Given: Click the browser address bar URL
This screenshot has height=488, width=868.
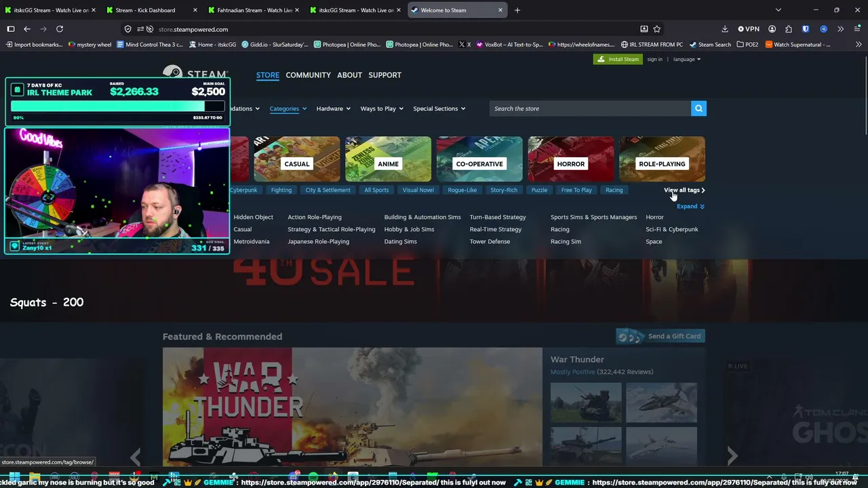Looking at the screenshot, I should click(193, 29).
